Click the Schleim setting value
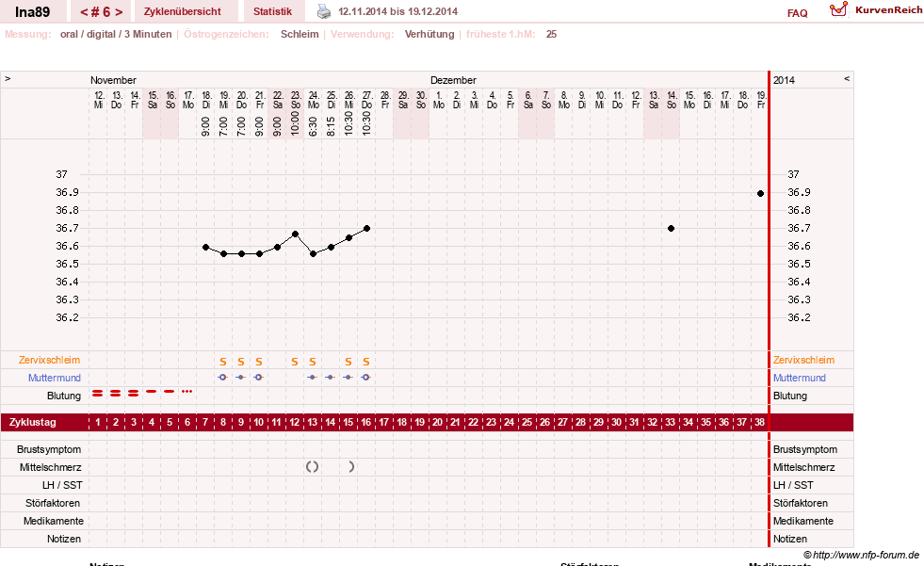Image resolution: width=924 pixels, height=566 pixels. click(x=300, y=34)
